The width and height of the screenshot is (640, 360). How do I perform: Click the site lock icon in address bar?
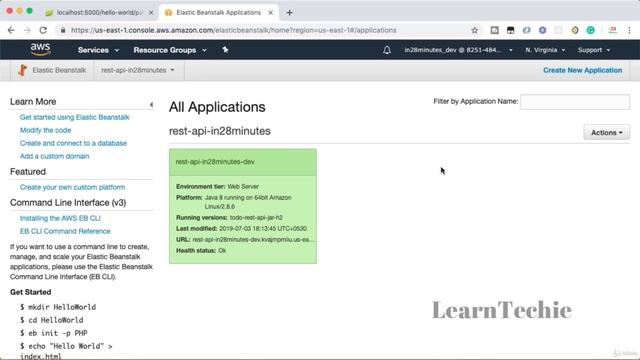tap(62, 30)
